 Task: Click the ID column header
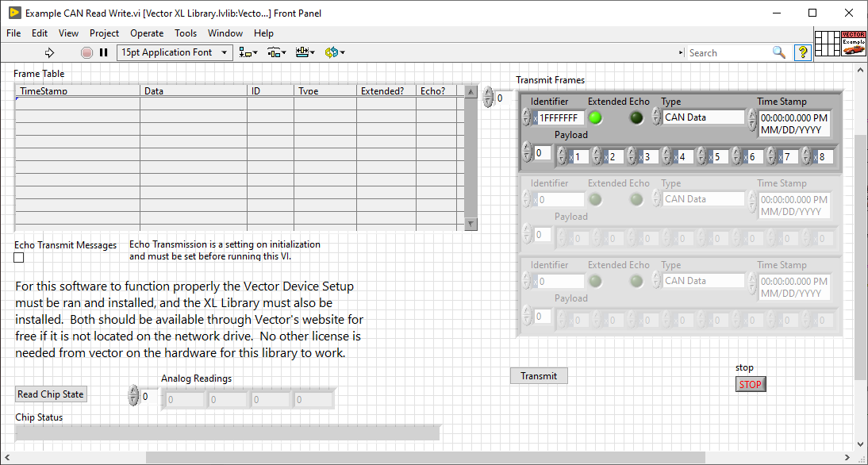tap(271, 90)
